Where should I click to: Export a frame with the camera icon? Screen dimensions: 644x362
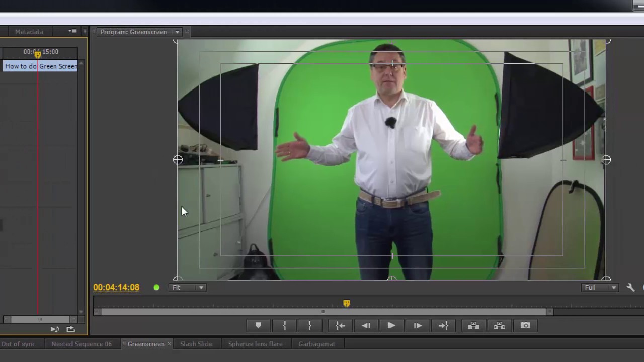[525, 326]
